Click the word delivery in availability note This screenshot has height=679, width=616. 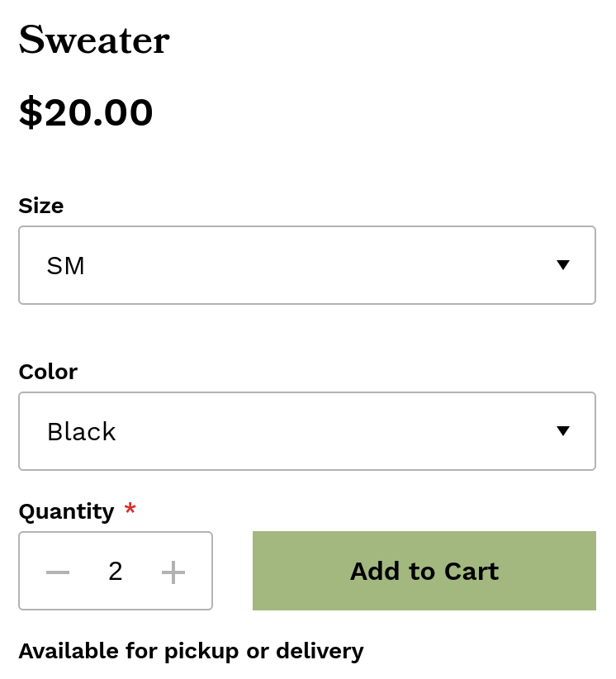tap(320, 651)
